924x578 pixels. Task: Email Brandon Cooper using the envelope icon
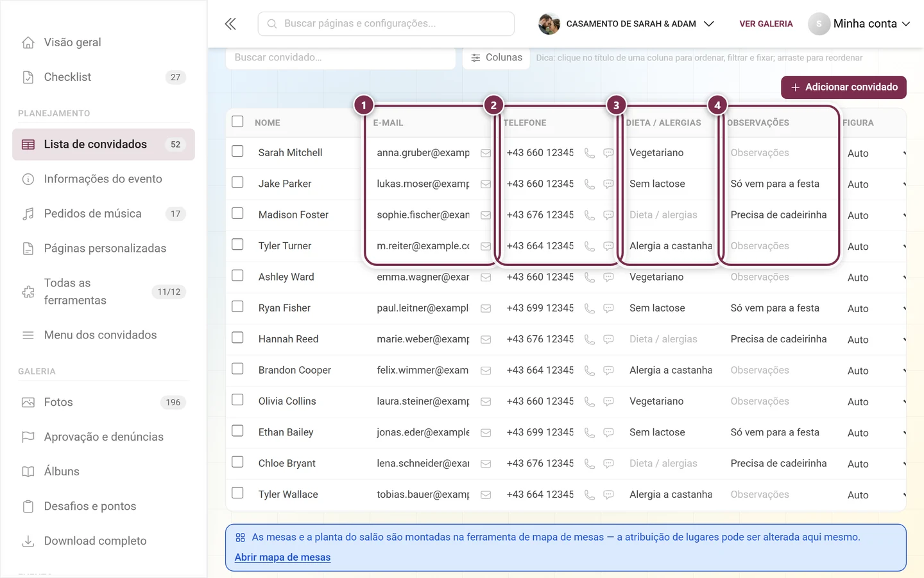486,371
